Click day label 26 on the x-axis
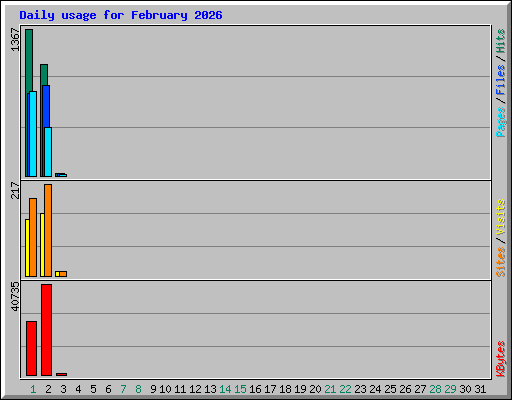The width and height of the screenshot is (512, 400). 405,389
